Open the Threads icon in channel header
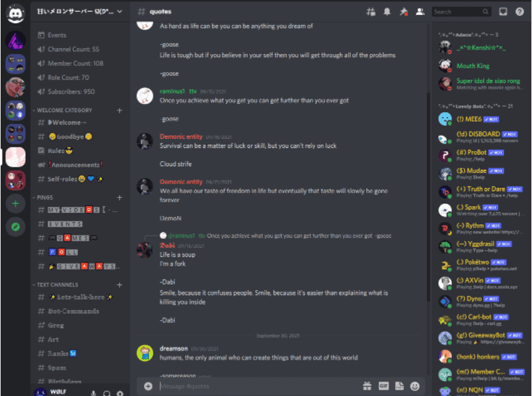The height and width of the screenshot is (396, 532). (x=371, y=12)
